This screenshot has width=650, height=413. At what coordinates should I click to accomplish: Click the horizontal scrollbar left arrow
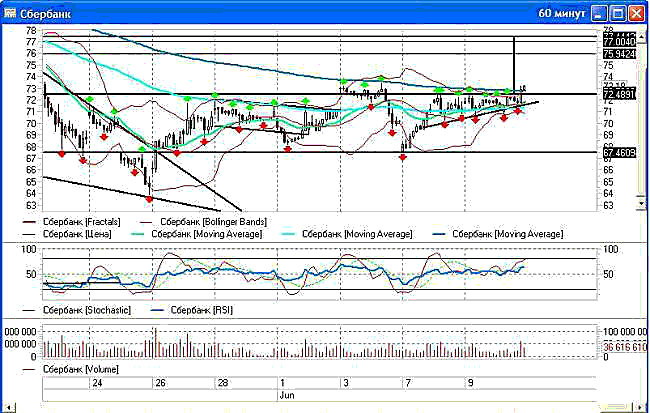8,408
